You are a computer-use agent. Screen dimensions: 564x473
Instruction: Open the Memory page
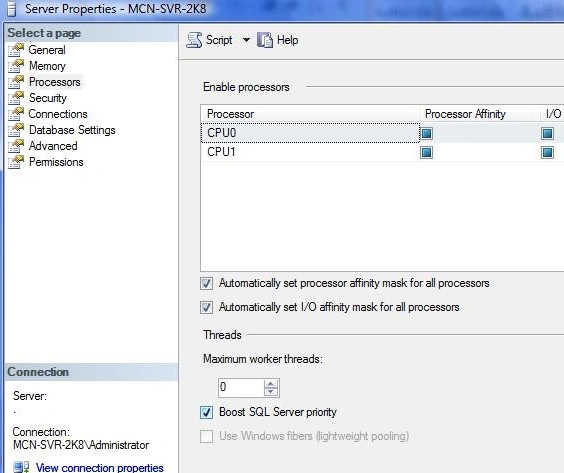(47, 66)
